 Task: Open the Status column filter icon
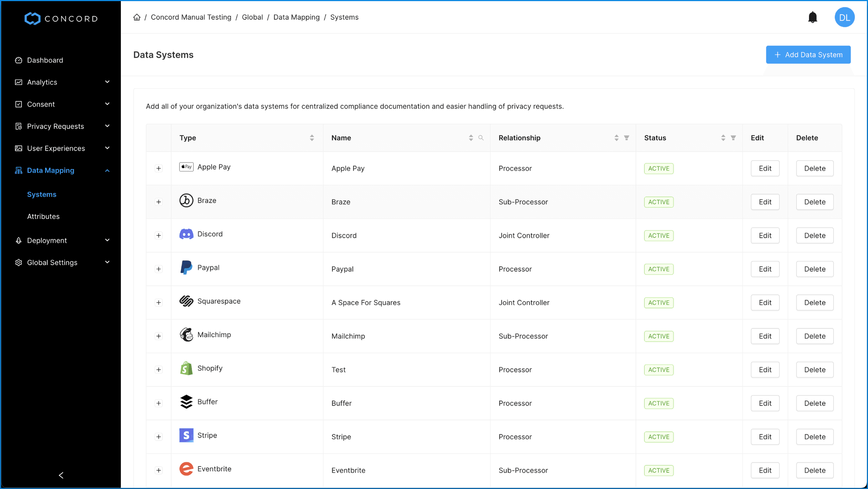(733, 138)
